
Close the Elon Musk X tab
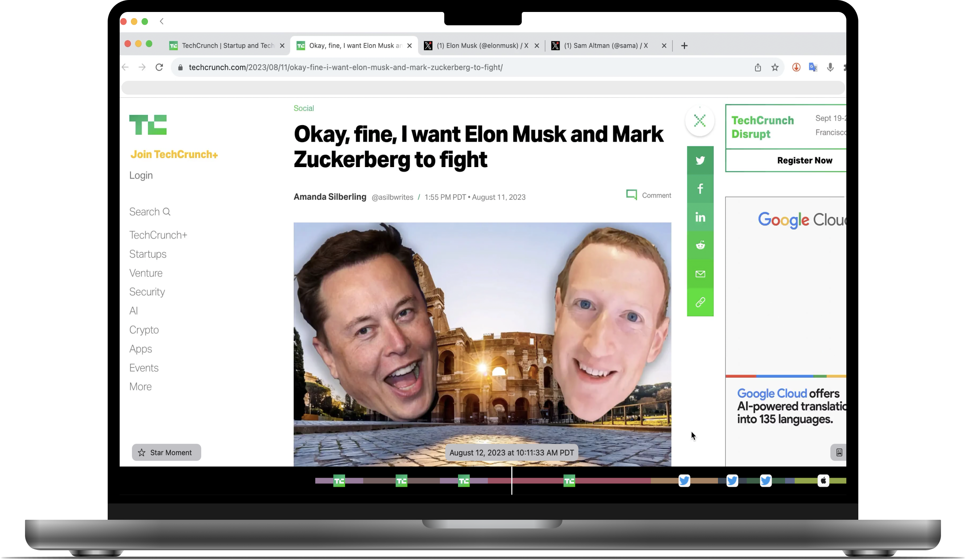(537, 46)
